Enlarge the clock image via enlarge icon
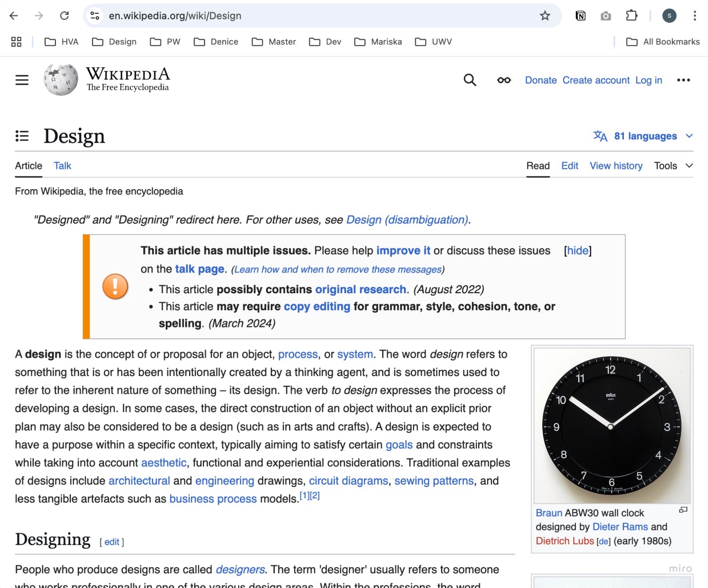Image resolution: width=708 pixels, height=588 pixels. (x=683, y=510)
